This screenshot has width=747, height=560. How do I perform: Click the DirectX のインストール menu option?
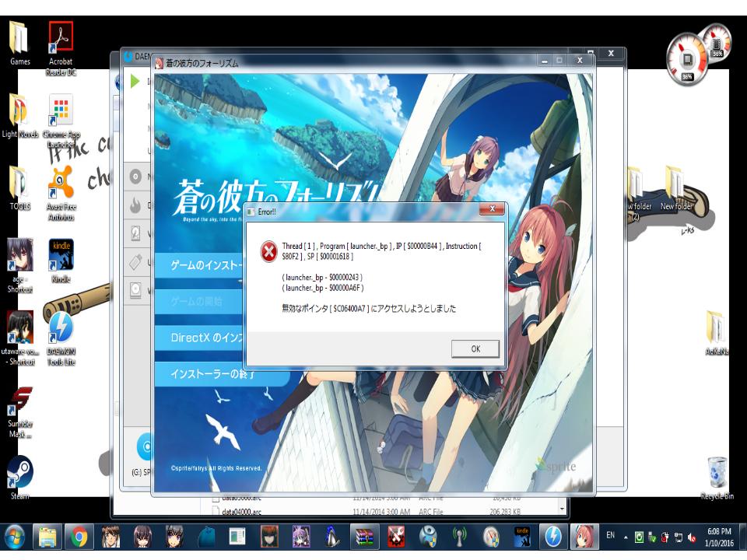coord(199,338)
